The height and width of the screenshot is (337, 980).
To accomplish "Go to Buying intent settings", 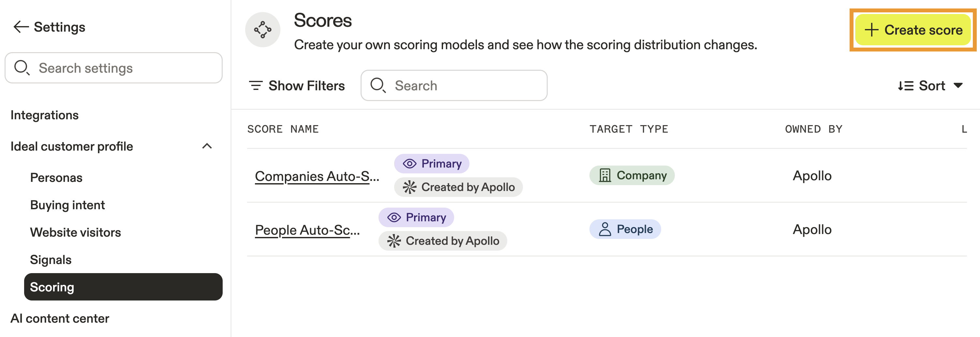I will (x=67, y=205).
